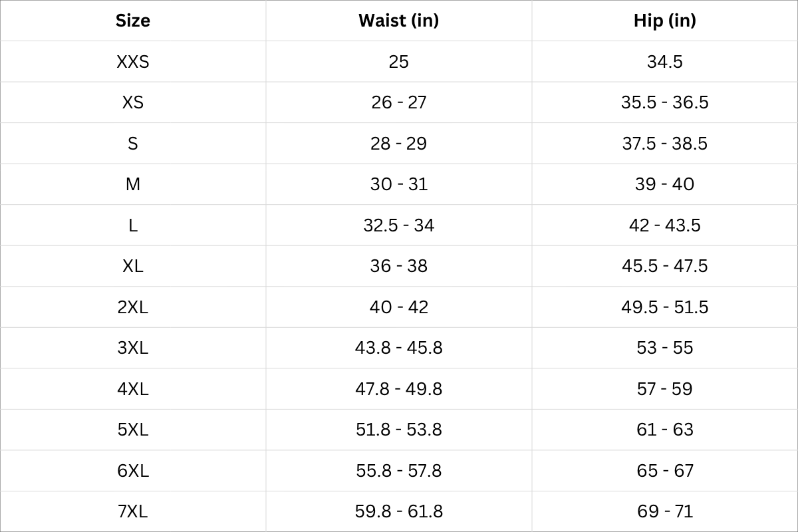Click the Waist (in) column header

(x=399, y=21)
